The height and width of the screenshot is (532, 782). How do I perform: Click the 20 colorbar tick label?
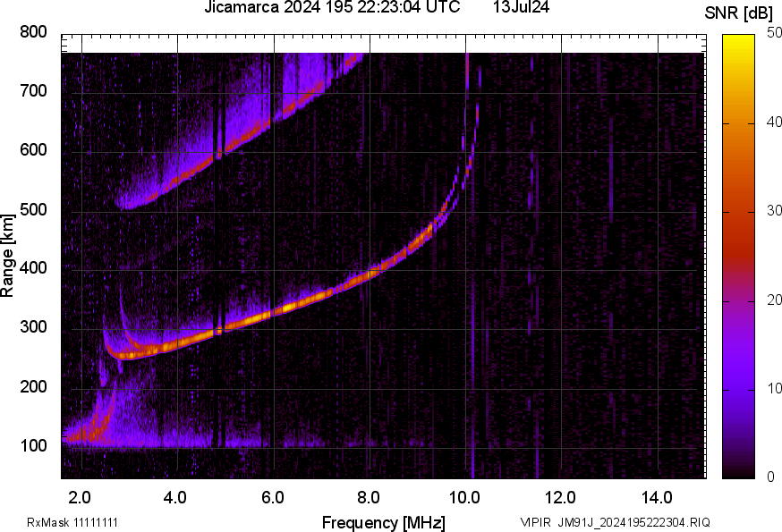tap(774, 300)
